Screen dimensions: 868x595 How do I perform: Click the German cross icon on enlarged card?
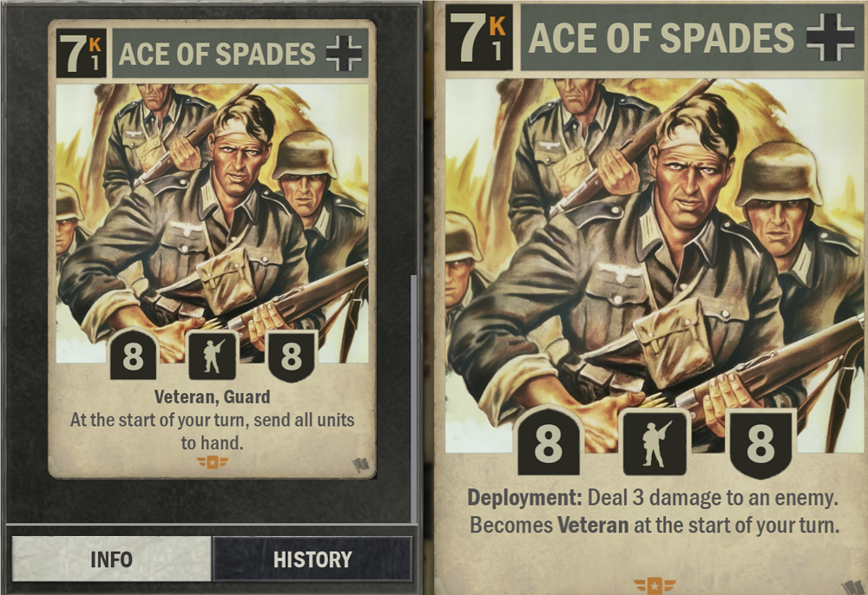click(x=830, y=37)
